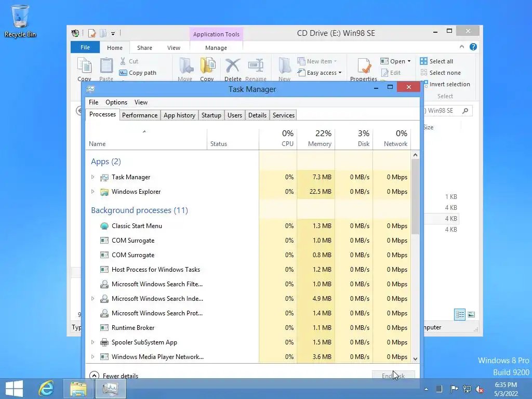Open the Services tab
532x399 pixels.
[284, 115]
